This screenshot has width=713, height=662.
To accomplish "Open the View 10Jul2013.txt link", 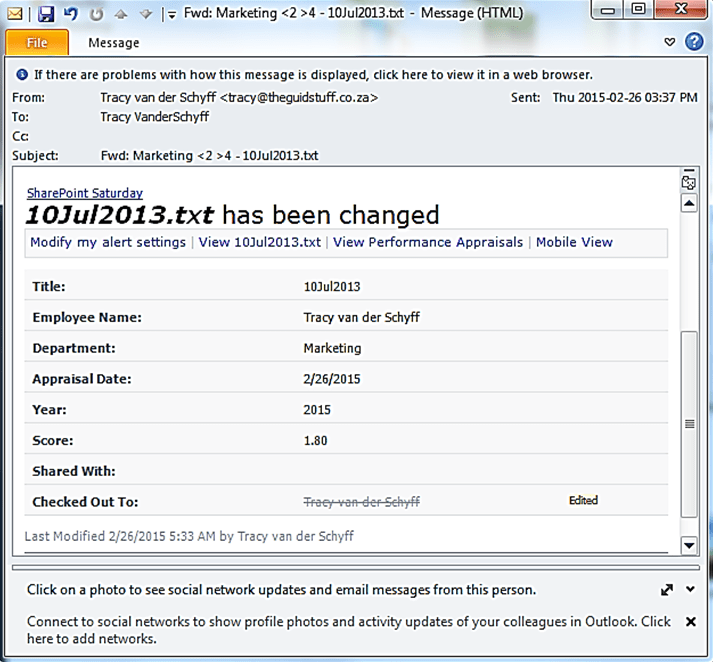I will pos(260,242).
